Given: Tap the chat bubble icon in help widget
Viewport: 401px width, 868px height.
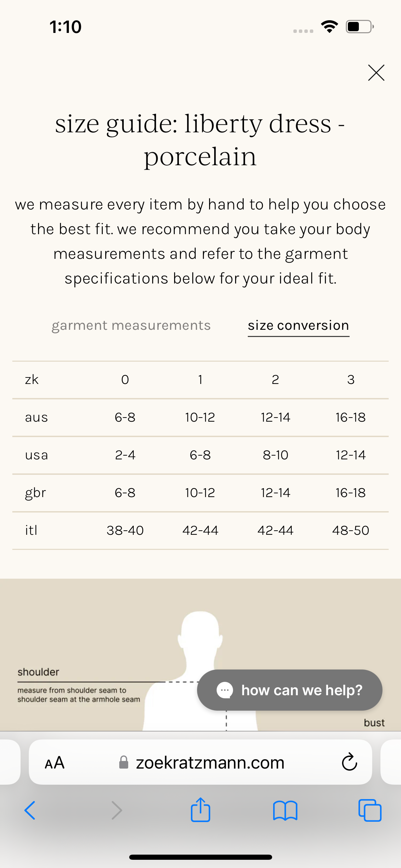Looking at the screenshot, I should (225, 690).
